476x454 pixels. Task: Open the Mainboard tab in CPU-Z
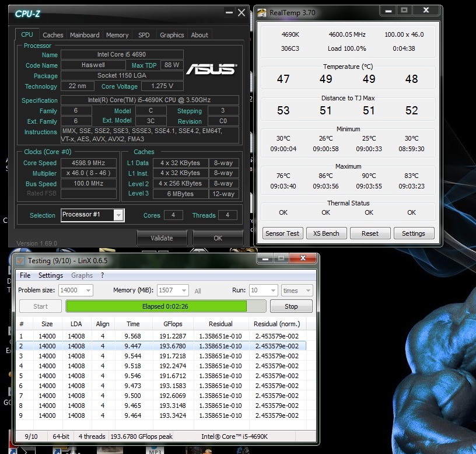85,35
